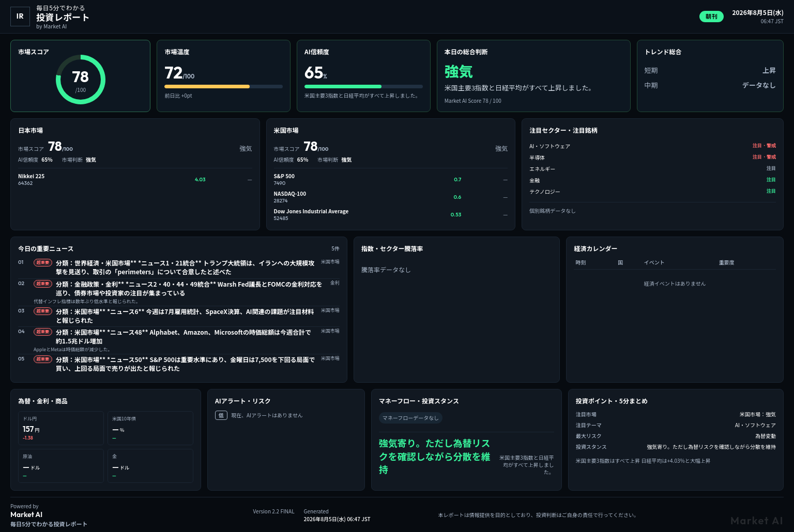
Task: Open news 04 about Alphabet、Amazon、Microsoft時価総額
Action: pyautogui.click(x=179, y=340)
